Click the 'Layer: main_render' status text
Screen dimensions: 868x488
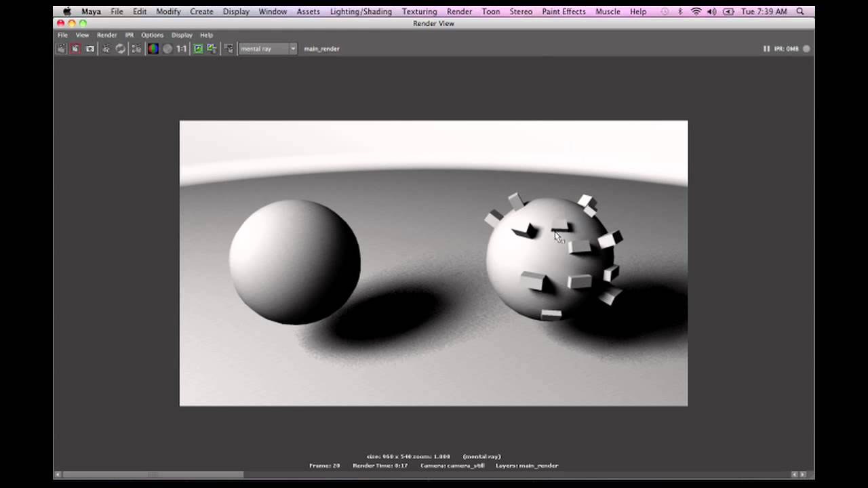coord(527,466)
